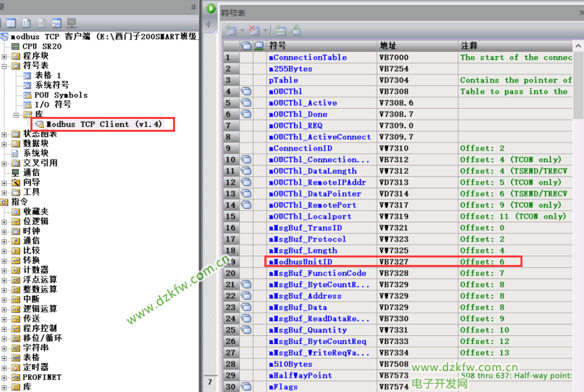
Task: Click the symbol icon in row 4
Action: point(246,92)
